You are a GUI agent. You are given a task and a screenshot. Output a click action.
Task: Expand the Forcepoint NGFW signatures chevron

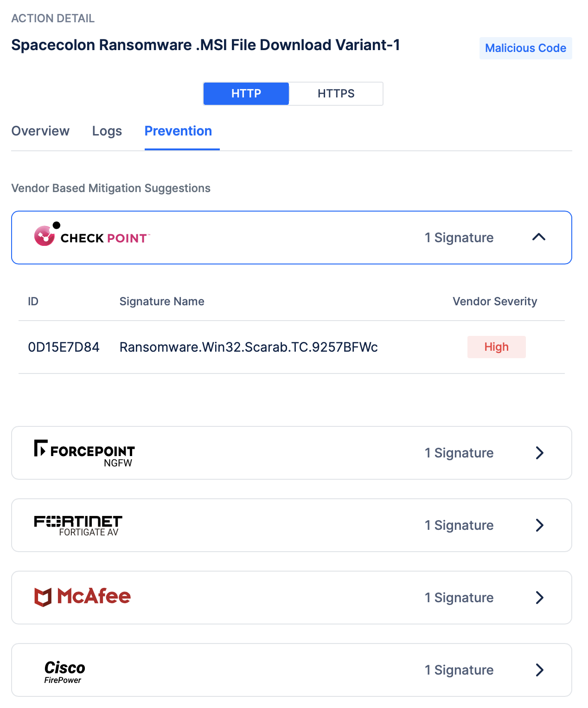539,453
